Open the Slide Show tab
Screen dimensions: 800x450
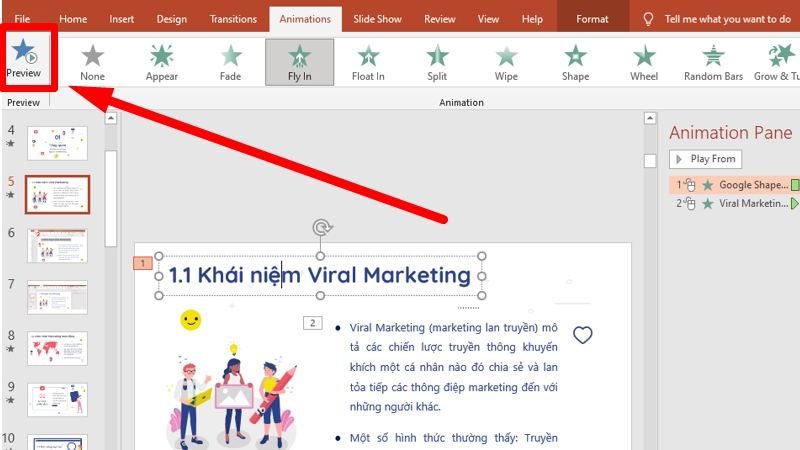coord(377,19)
